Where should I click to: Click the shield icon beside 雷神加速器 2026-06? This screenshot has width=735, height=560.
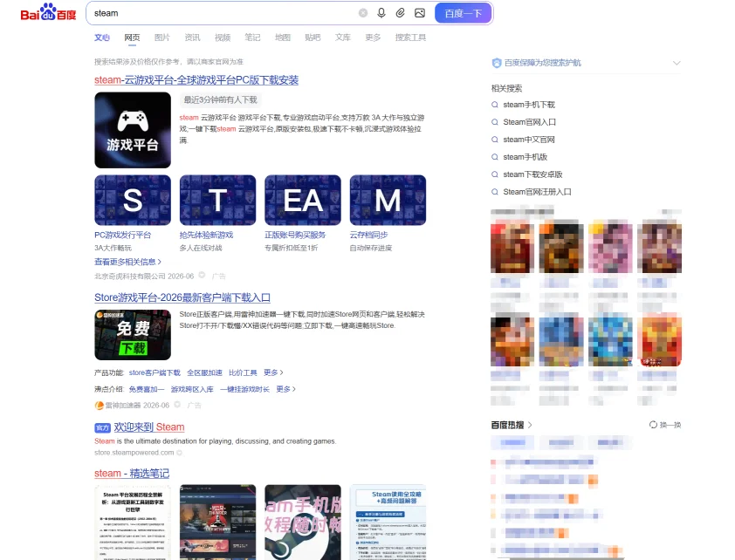pyautogui.click(x=177, y=405)
